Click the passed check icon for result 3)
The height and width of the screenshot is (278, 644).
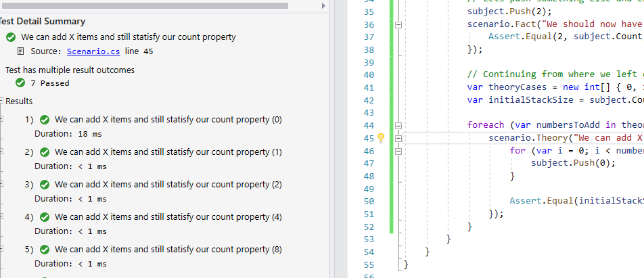tap(45, 185)
